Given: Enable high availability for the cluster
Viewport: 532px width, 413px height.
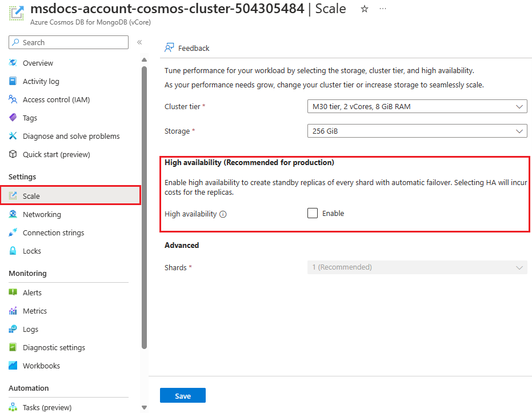Looking at the screenshot, I should 313,212.
